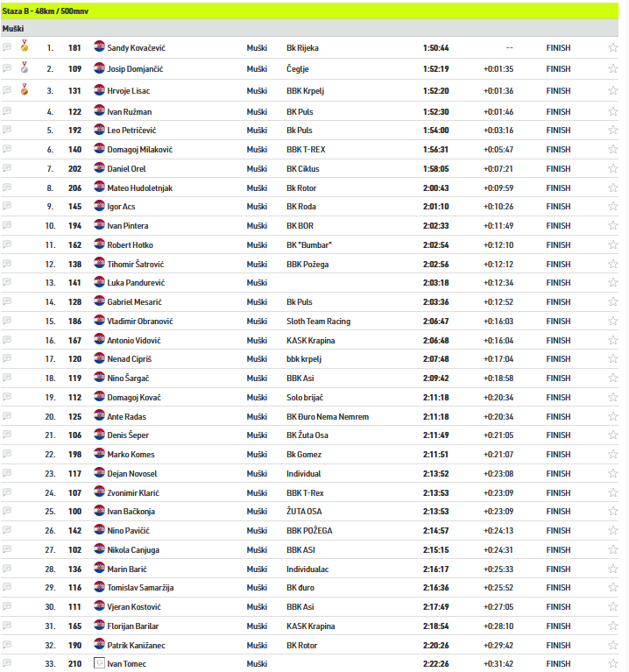Click comment icon in Mateo Hudoletnjak's row
The image size is (629, 672).
8,187
